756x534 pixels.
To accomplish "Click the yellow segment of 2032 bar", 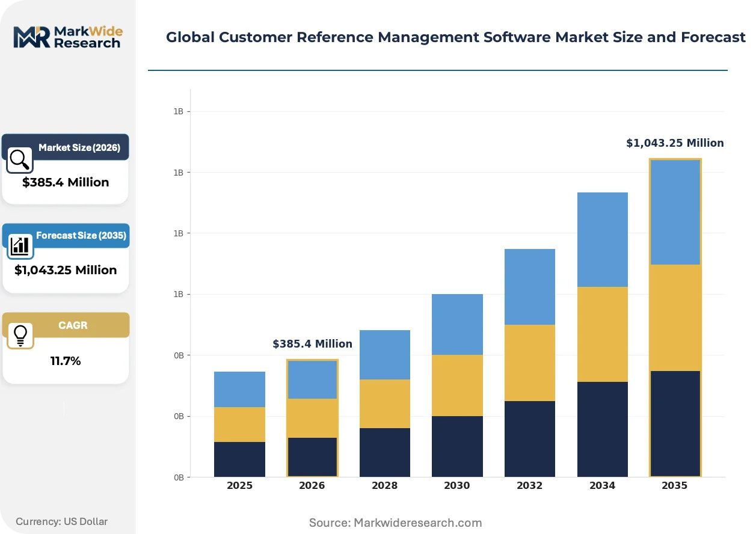I will pos(529,363).
